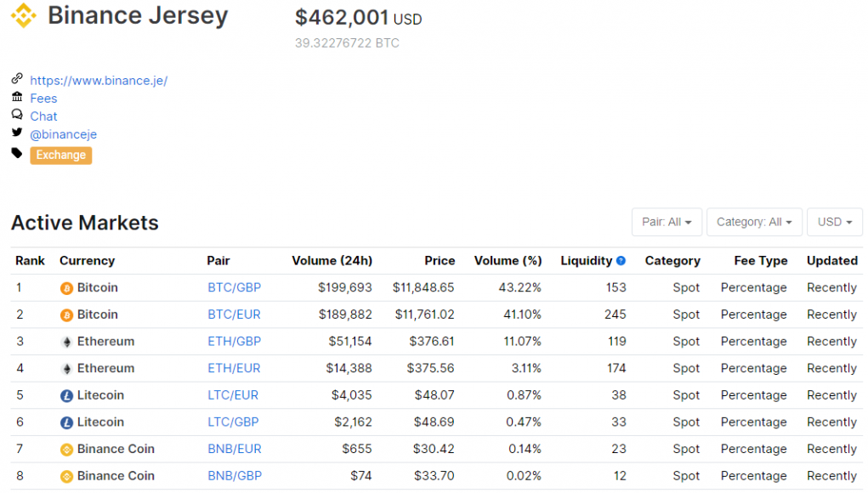Open the Pair: All dropdown
This screenshot has height=493, width=868.
pos(667,222)
